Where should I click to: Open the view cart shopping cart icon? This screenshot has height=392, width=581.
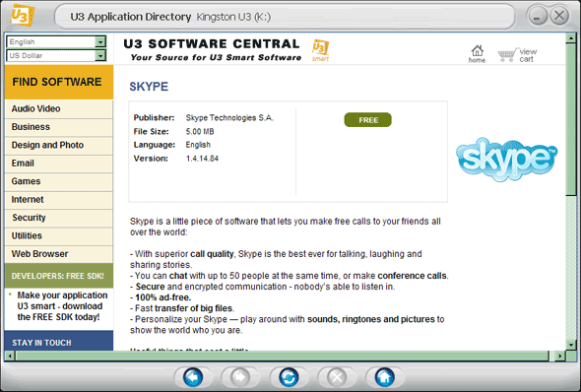(x=506, y=55)
